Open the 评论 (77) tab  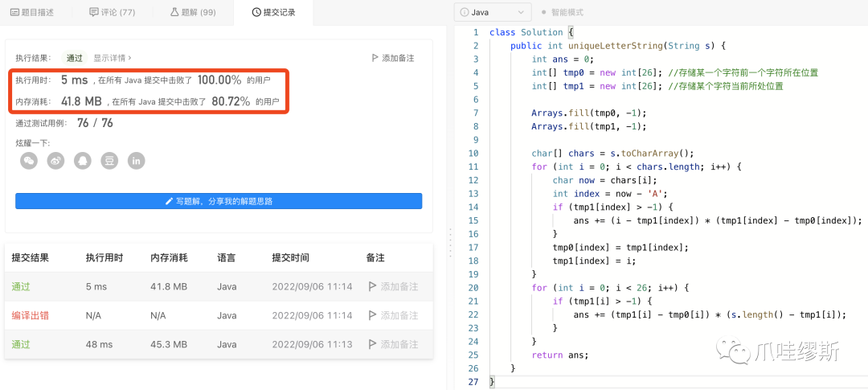113,12
